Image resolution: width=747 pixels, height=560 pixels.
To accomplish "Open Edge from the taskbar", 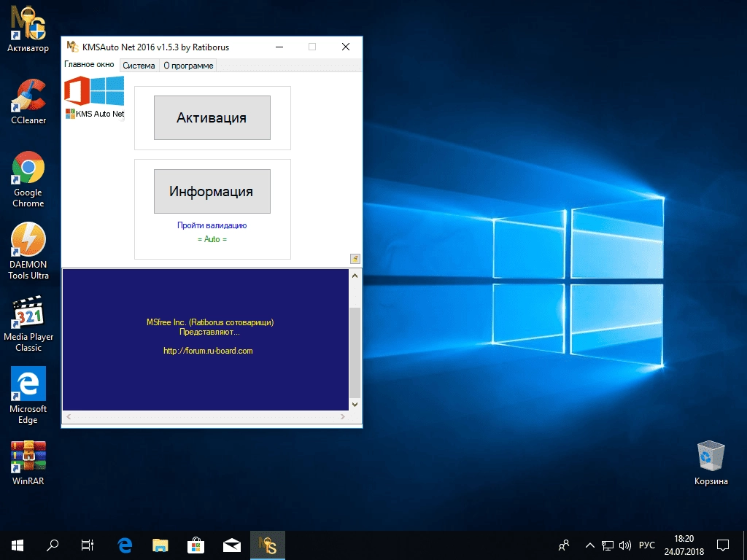I will [x=125, y=545].
